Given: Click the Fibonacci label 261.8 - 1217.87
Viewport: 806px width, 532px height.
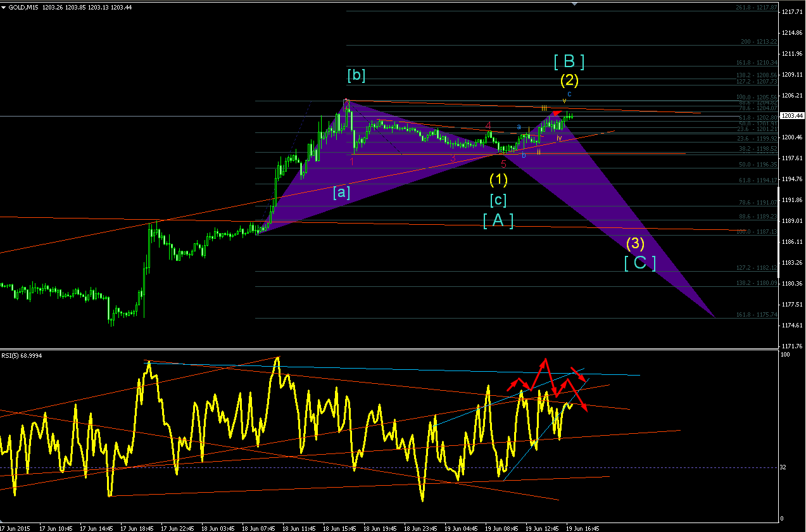Looking at the screenshot, I should (756, 8).
